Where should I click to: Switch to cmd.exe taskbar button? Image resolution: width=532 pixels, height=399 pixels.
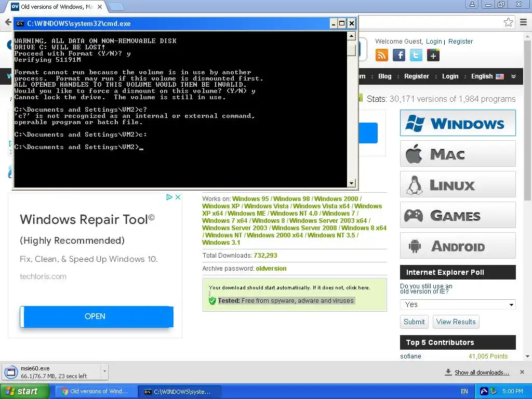[179, 392]
